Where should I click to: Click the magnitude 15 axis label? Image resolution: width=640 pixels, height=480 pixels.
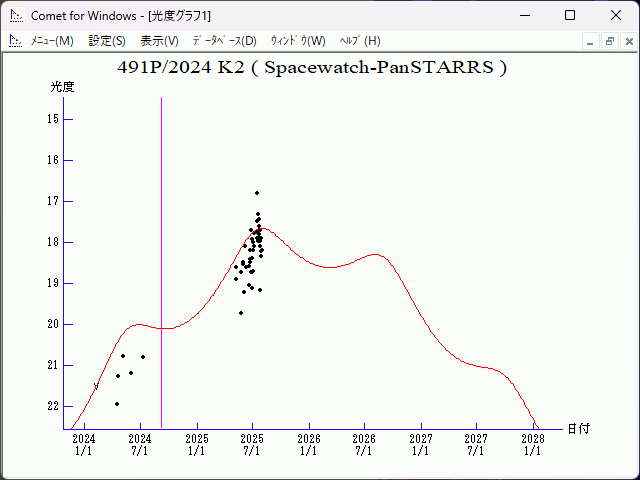click(53, 119)
